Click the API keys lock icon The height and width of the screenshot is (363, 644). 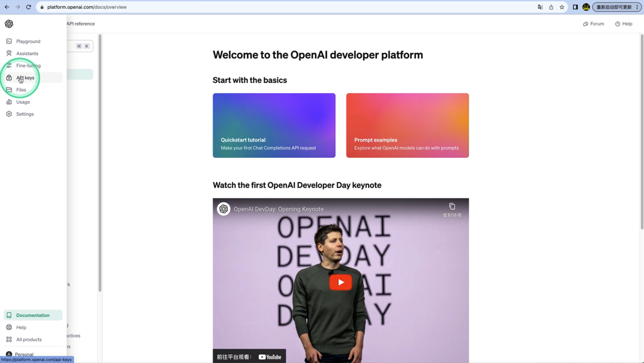click(9, 78)
